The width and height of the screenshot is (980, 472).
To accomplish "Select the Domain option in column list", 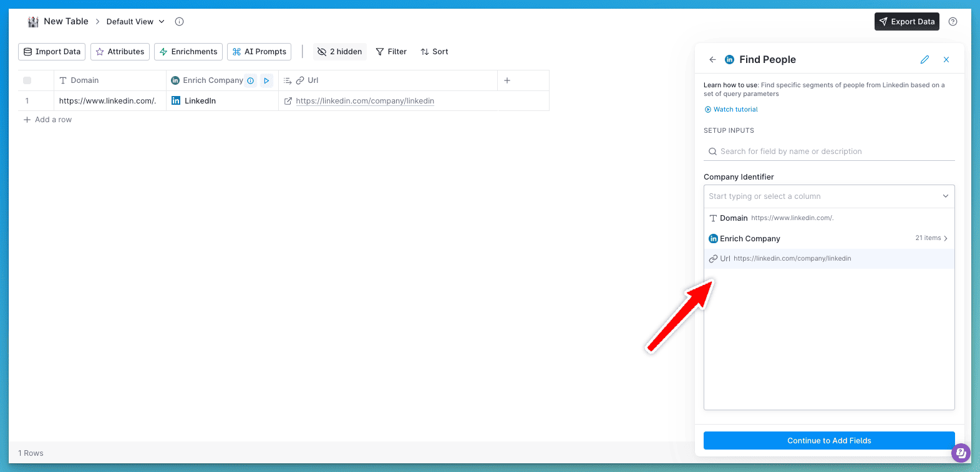I will coord(734,218).
